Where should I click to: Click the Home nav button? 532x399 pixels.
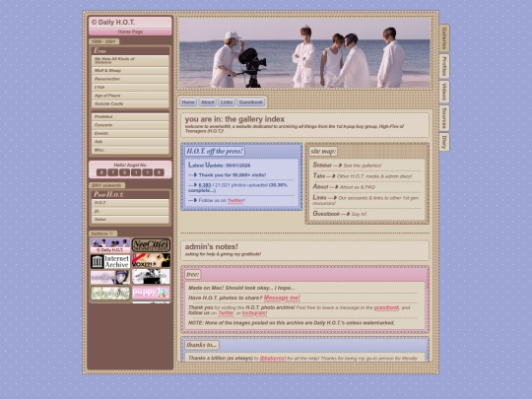click(x=188, y=102)
